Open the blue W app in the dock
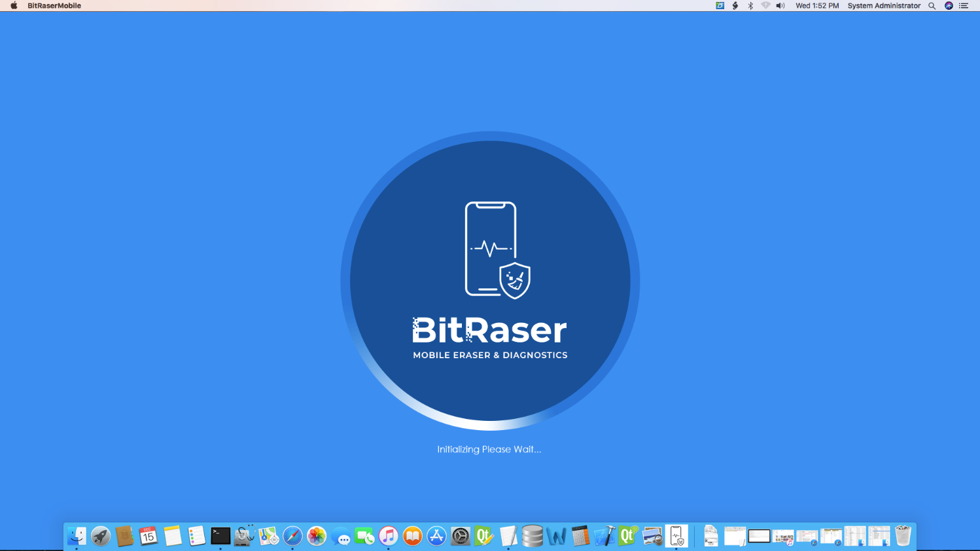980x551 pixels. (557, 536)
